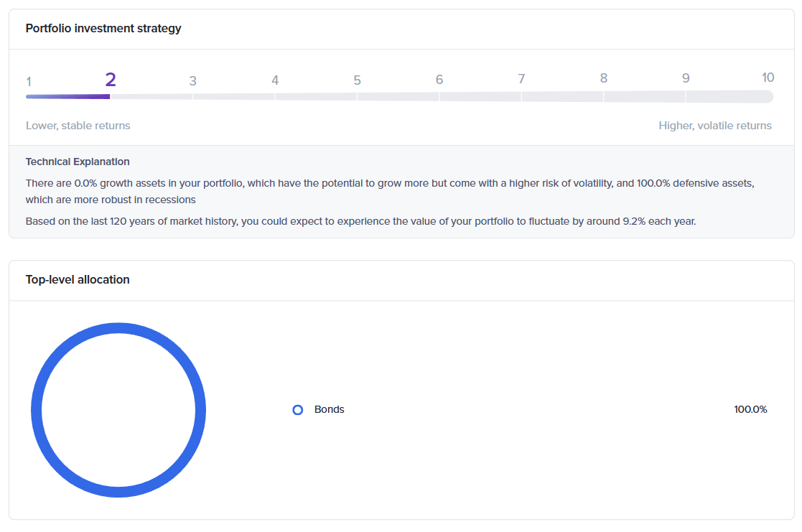This screenshot has width=802, height=532.
Task: Click the purple filled slider segment
Action: 68,96
